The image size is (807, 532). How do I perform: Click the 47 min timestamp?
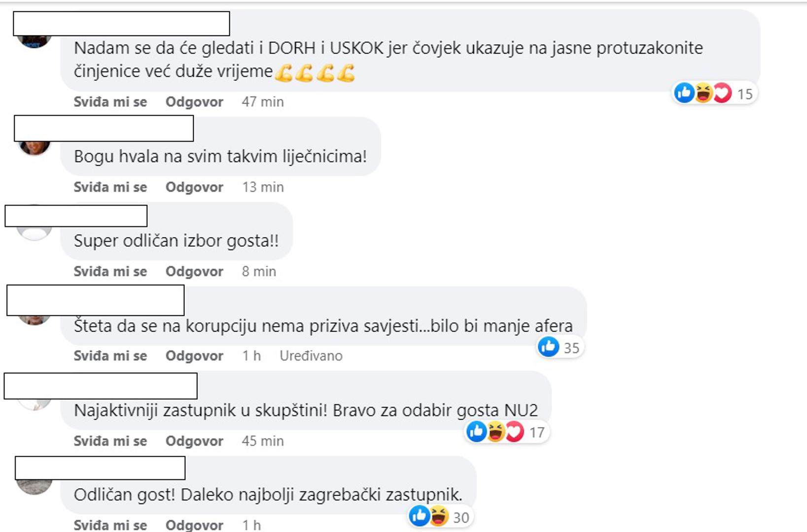(263, 102)
